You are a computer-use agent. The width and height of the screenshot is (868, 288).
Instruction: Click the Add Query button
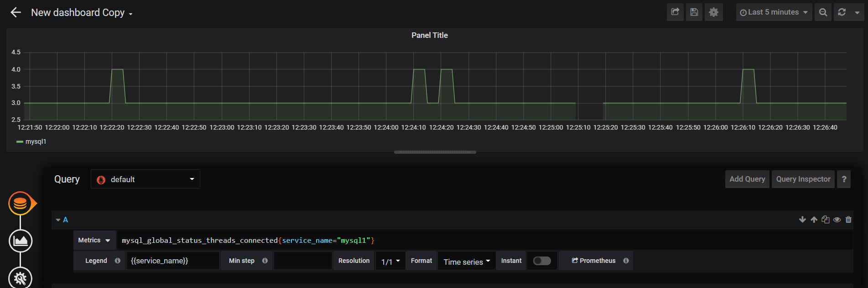(x=747, y=179)
